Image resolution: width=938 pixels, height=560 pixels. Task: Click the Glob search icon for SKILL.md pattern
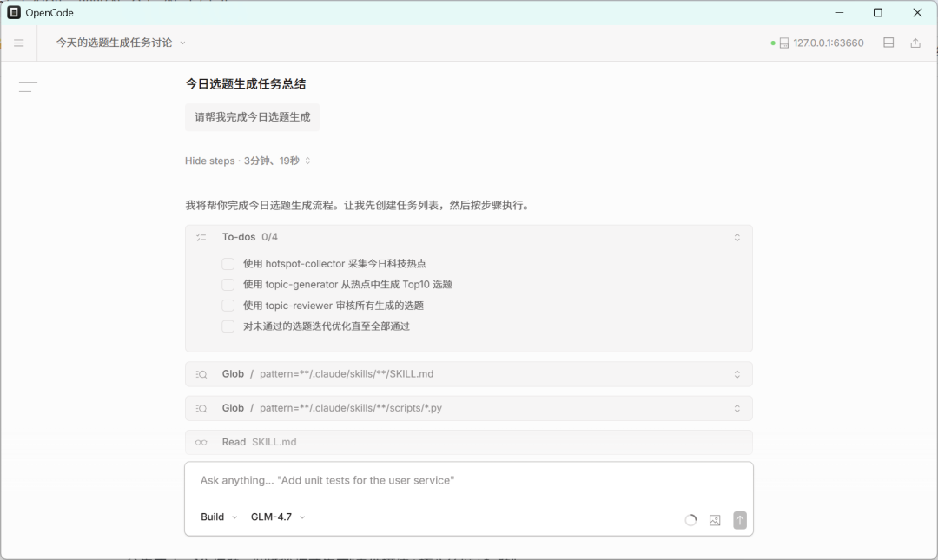[201, 373]
